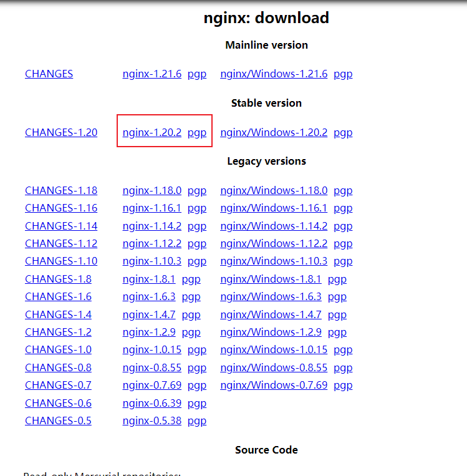Open CHANGES-0.7 link
467x476 pixels.
58,386
